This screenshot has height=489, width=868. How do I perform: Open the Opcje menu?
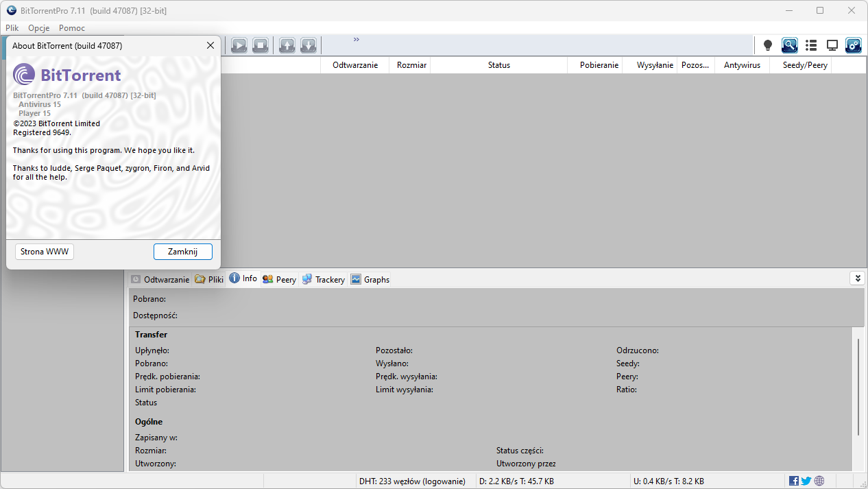(x=39, y=28)
